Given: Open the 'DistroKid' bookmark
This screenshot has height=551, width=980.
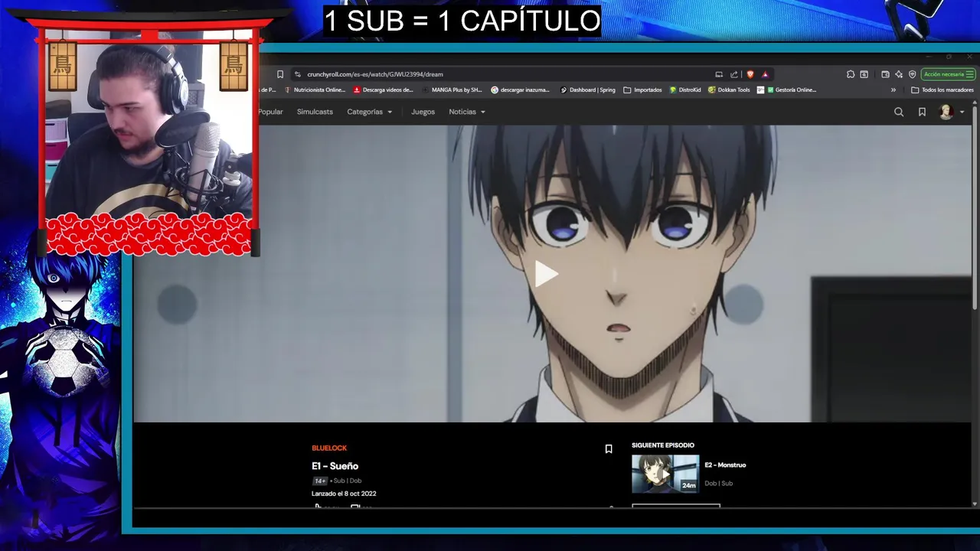Looking at the screenshot, I should coord(685,90).
